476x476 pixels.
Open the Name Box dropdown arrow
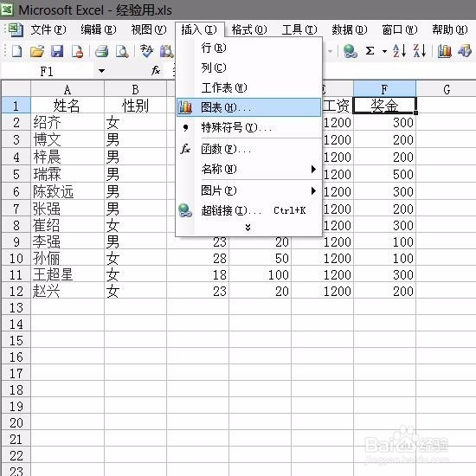click(101, 71)
